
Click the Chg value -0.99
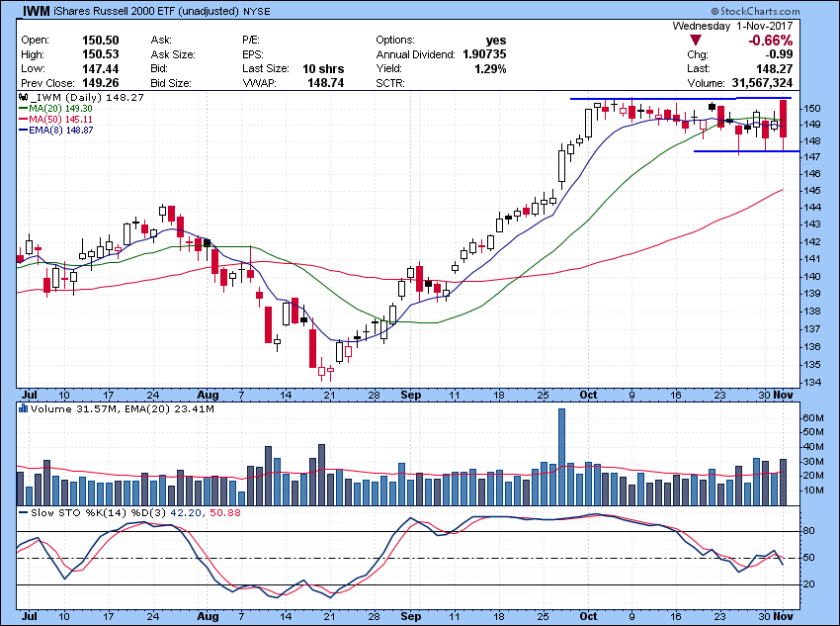pyautogui.click(x=779, y=54)
